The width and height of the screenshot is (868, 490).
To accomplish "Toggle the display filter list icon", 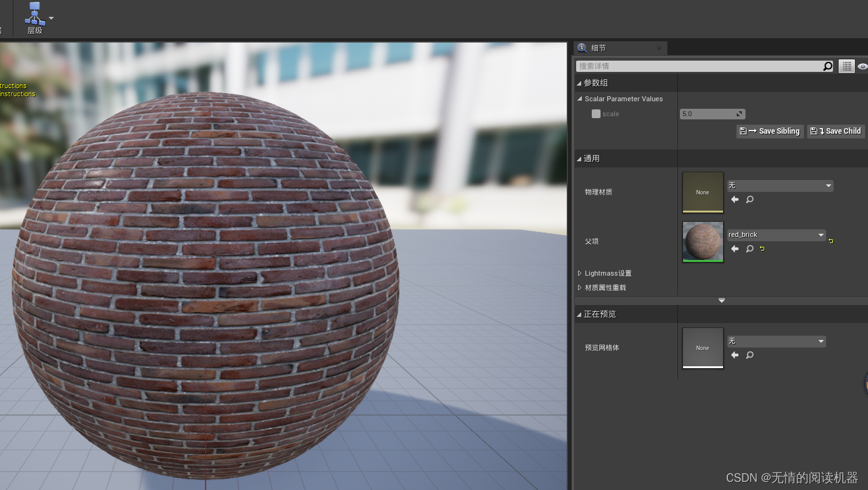I will click(x=846, y=66).
